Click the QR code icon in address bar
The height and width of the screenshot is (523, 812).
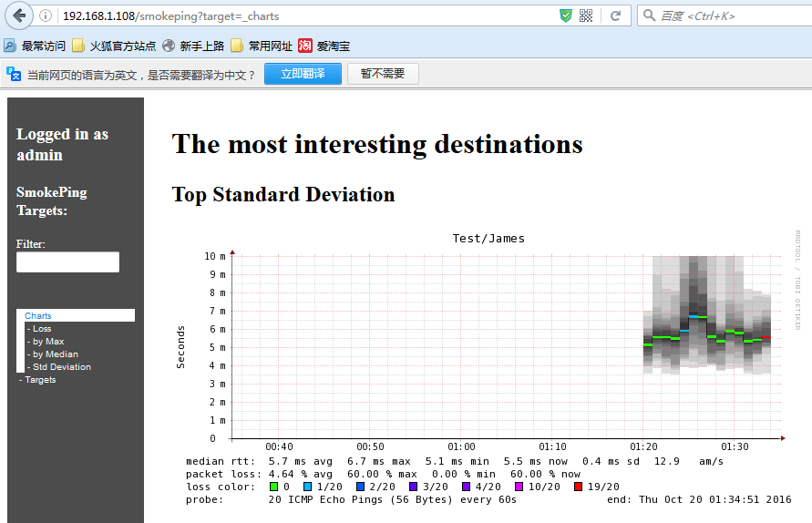click(x=585, y=16)
